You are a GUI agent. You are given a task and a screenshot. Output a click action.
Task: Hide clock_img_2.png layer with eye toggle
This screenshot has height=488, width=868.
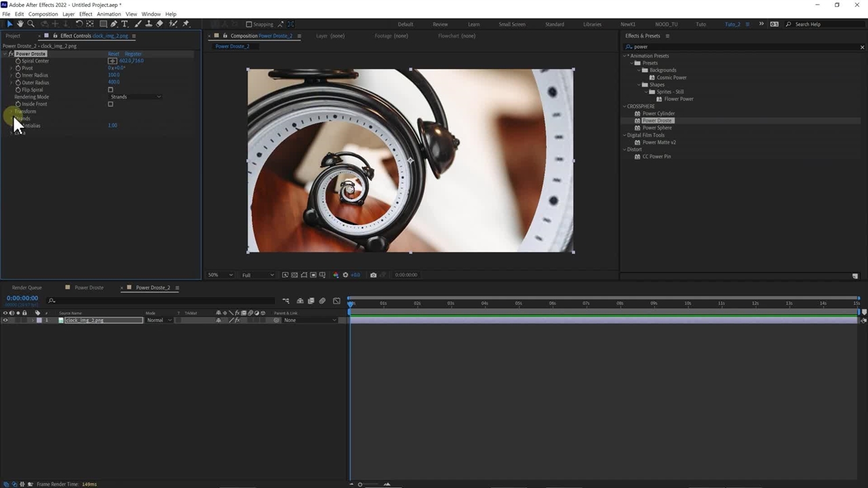tap(5, 320)
